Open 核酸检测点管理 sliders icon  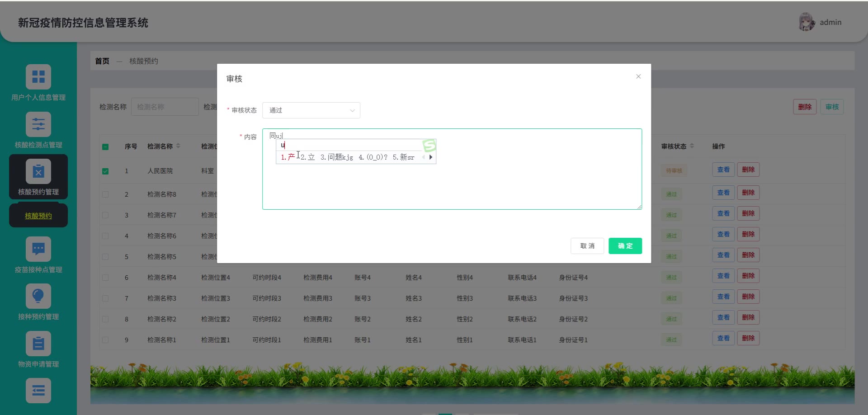pyautogui.click(x=38, y=124)
